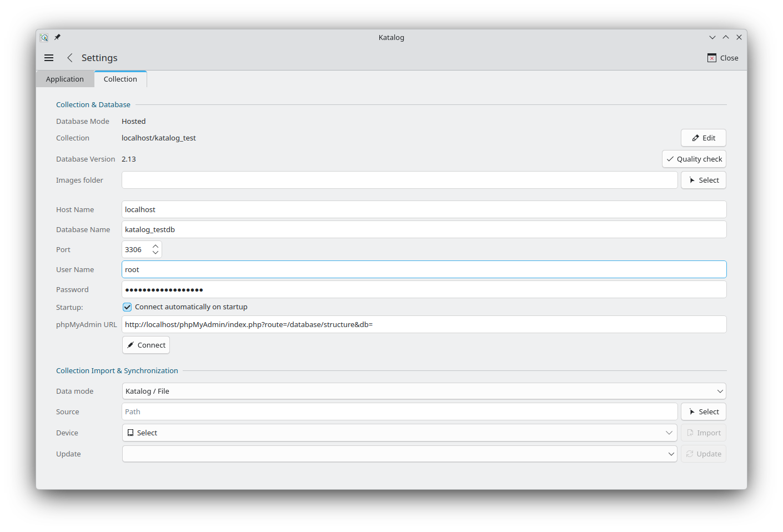Select the Collection tab
This screenshot has width=783, height=532.
click(x=121, y=79)
